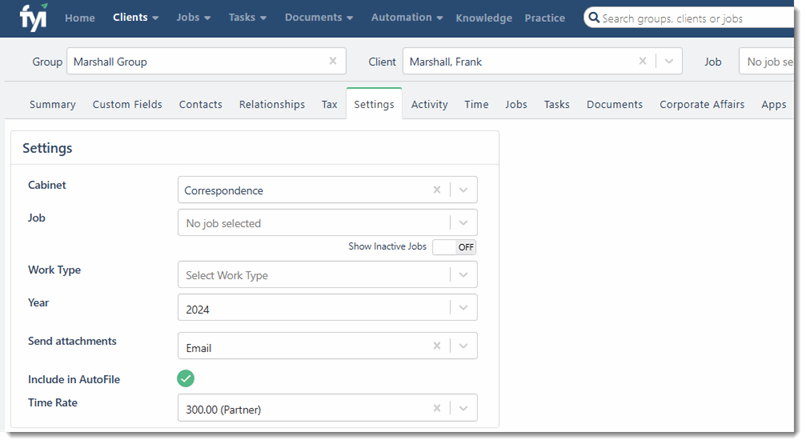806x444 pixels.
Task: Open the Activity tab
Action: [x=429, y=104]
